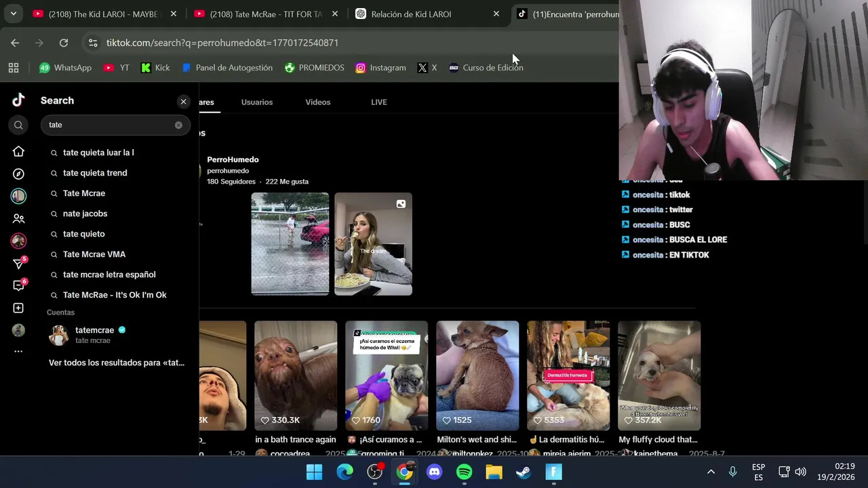Viewport: 868px width, 488px height.
Task: Clear the search text with the X inside the field
Action: click(178, 125)
